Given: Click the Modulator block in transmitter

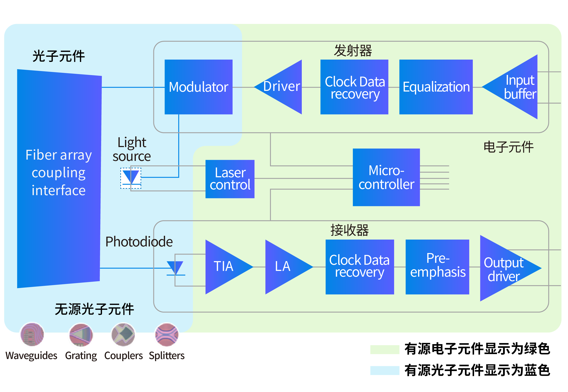Looking at the screenshot, I should pyautogui.click(x=201, y=85).
